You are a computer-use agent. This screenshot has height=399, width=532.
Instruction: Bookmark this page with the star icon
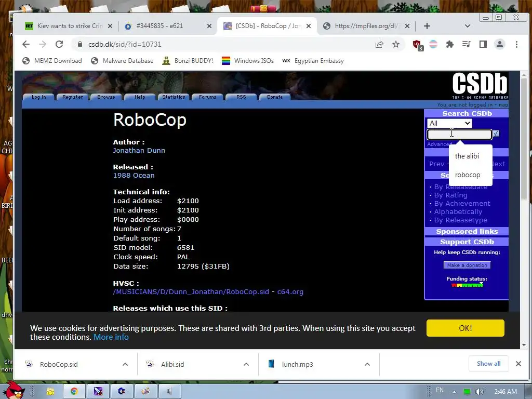click(395, 44)
